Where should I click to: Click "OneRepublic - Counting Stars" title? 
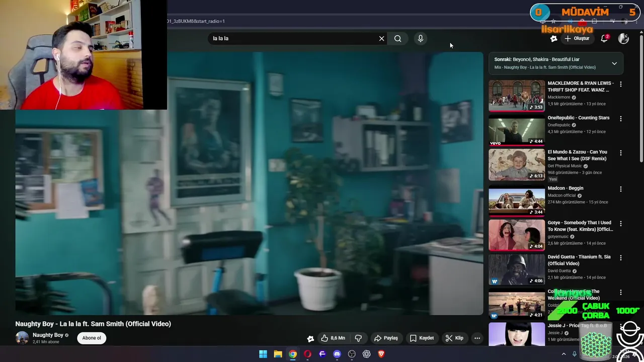pos(579,118)
